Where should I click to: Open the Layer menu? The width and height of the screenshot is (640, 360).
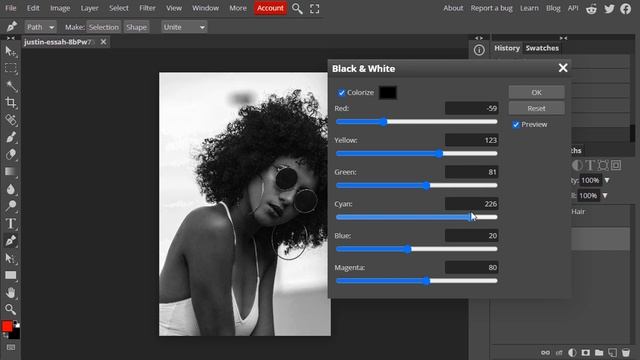89,8
